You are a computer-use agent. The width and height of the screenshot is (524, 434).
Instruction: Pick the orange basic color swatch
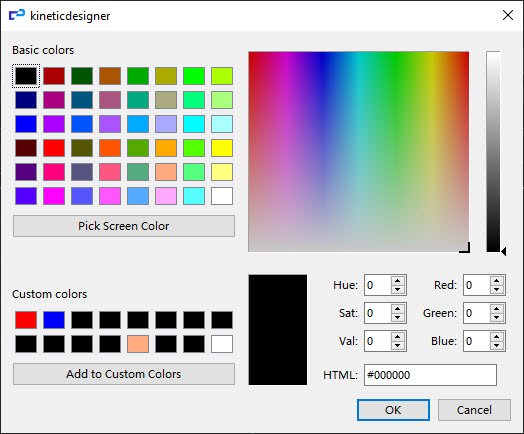(x=166, y=148)
